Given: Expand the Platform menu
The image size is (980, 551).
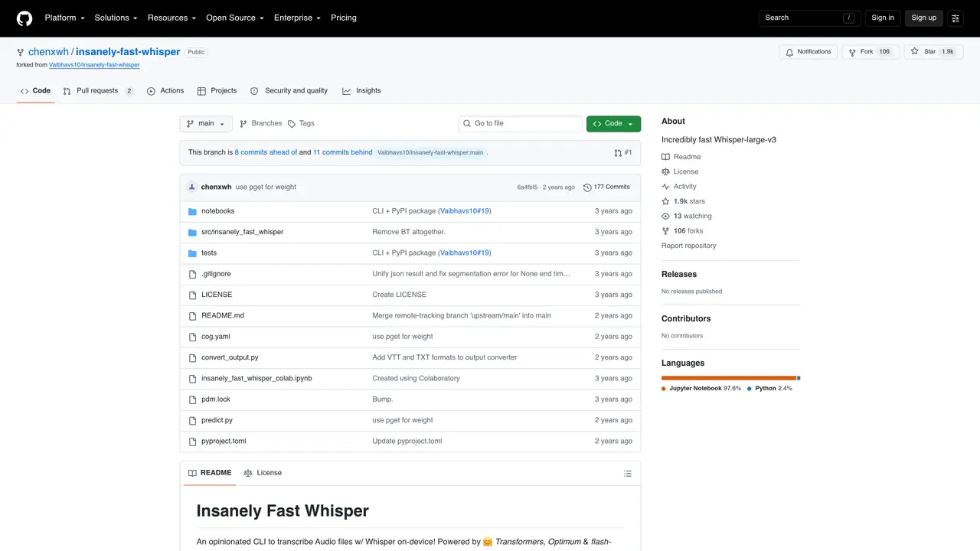Looking at the screenshot, I should (x=65, y=18).
